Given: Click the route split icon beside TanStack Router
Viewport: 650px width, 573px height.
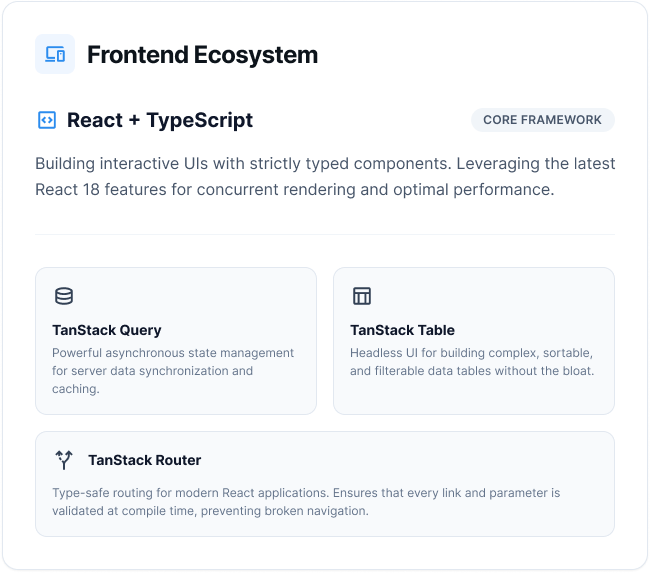Looking at the screenshot, I should click(x=64, y=460).
